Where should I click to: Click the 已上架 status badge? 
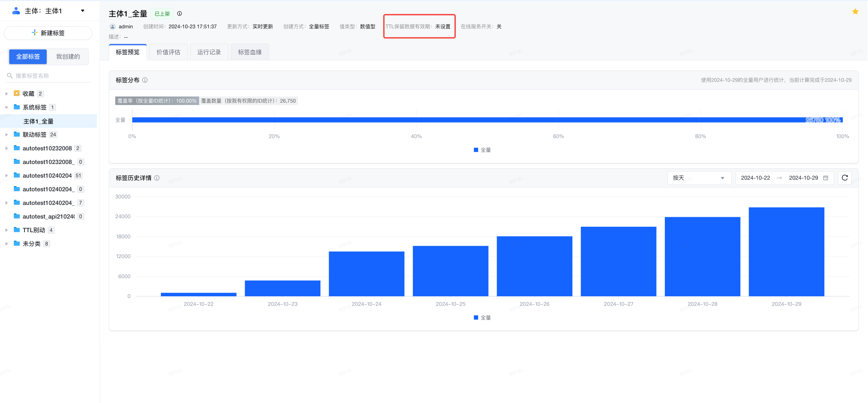162,14
